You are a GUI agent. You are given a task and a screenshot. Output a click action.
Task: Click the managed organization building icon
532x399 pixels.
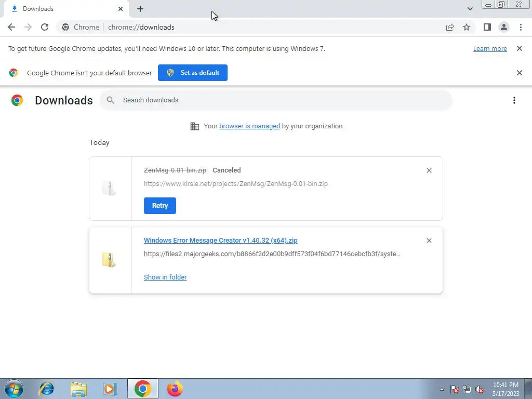[195, 126]
